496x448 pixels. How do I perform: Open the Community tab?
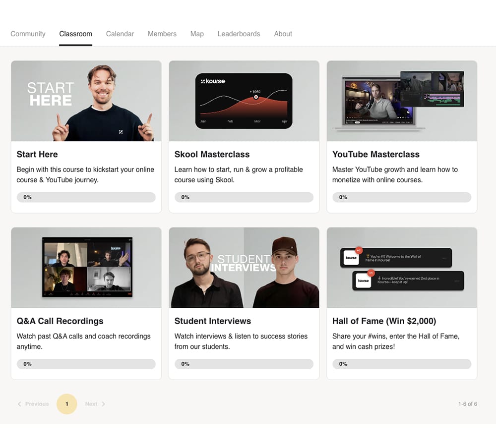click(x=28, y=34)
